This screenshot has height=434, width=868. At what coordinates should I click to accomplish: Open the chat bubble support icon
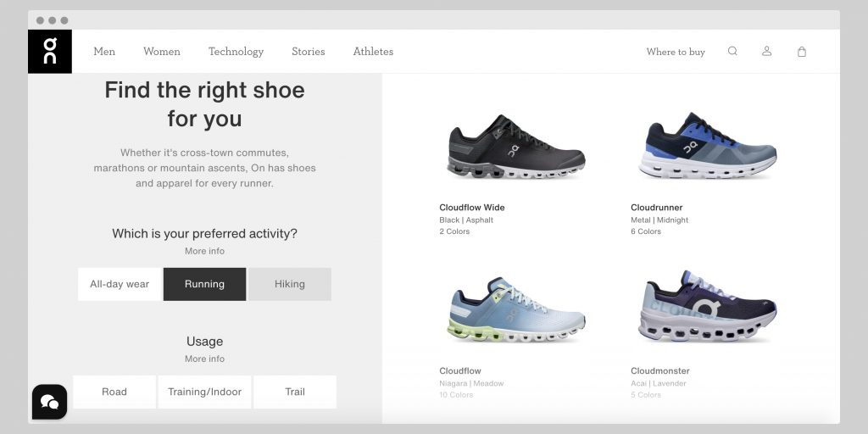[50, 402]
